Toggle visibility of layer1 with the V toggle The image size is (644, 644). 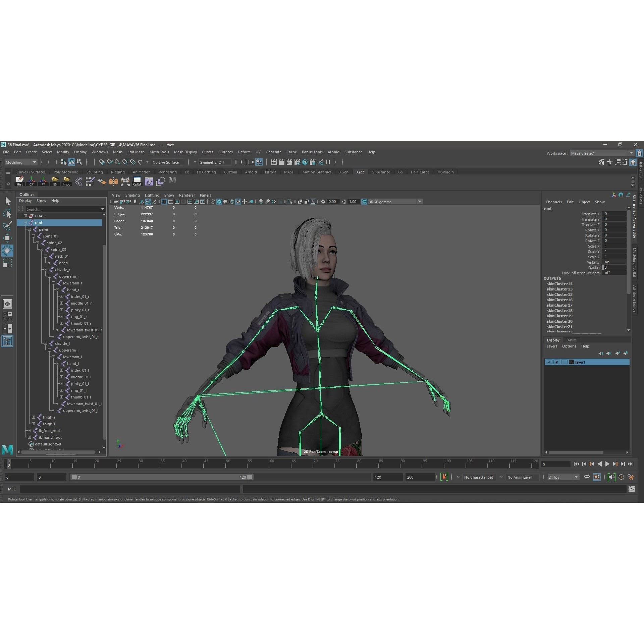point(549,362)
